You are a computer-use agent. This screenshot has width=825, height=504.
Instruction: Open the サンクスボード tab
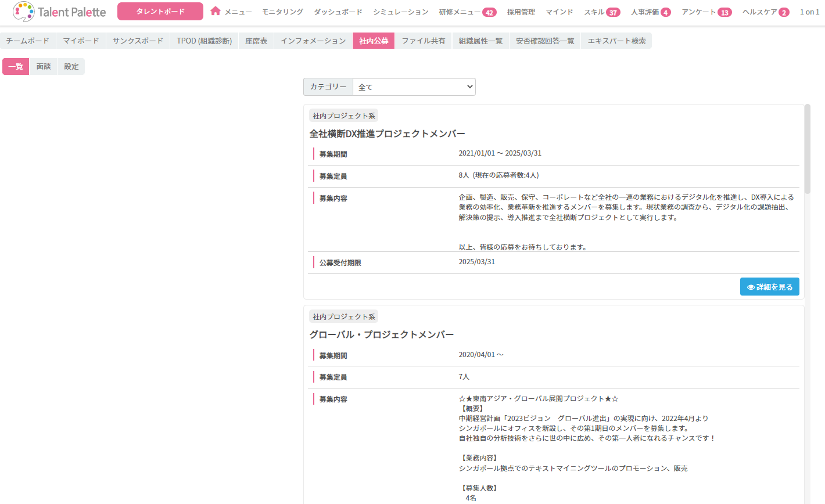point(138,41)
